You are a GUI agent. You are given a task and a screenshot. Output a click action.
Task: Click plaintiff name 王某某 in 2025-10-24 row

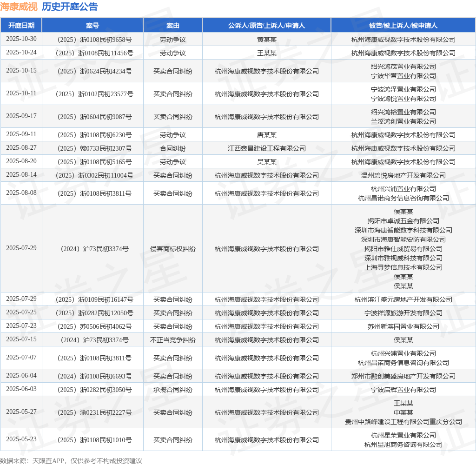(266, 53)
